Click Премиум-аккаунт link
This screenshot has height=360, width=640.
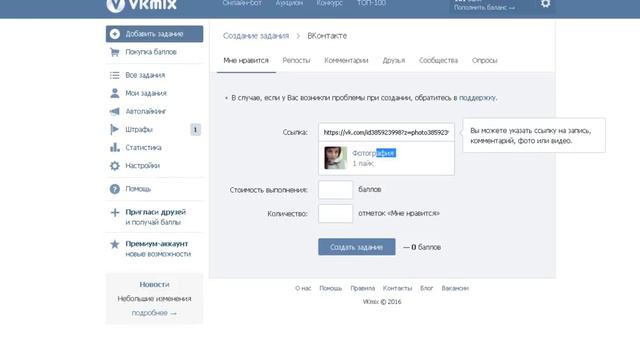157,244
